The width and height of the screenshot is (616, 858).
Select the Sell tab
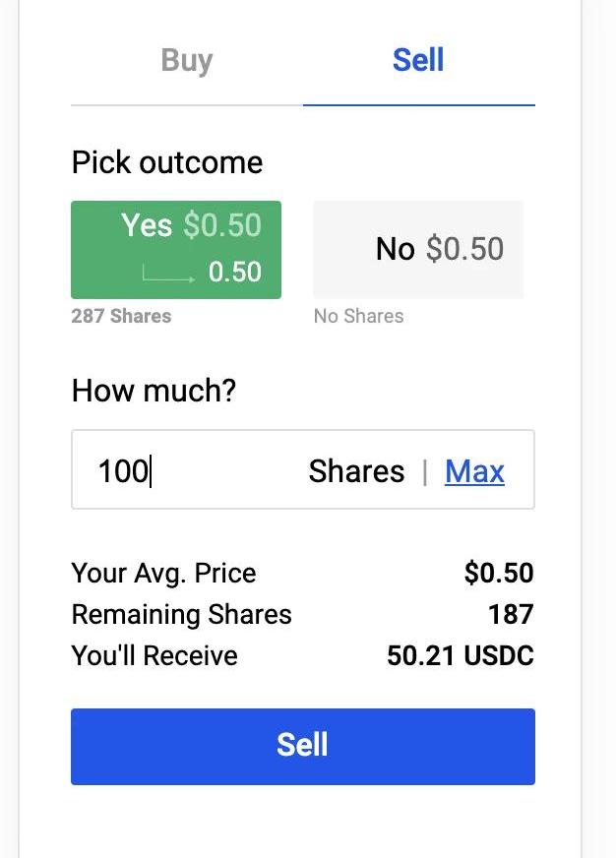pos(418,61)
